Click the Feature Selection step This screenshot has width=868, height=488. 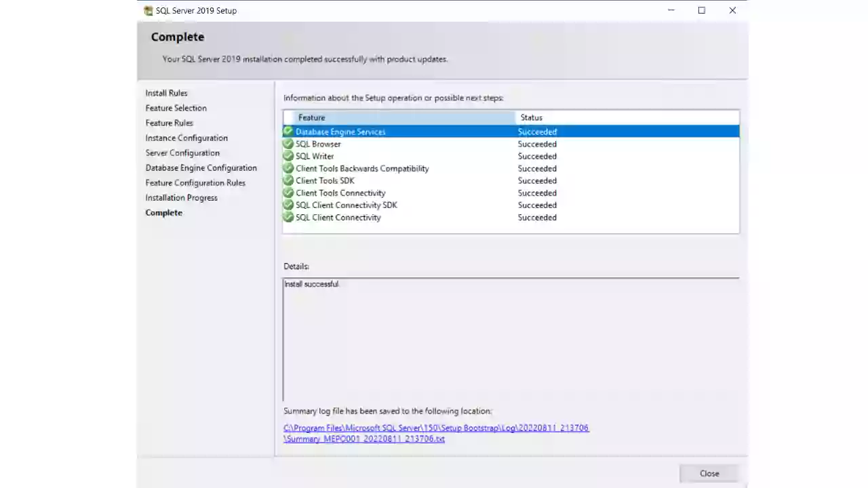click(x=176, y=108)
